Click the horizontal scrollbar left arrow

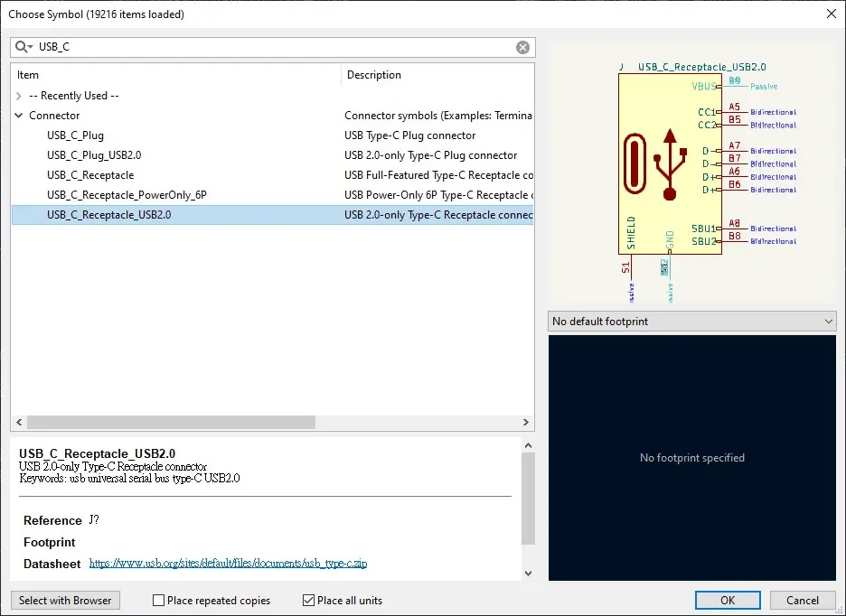click(x=19, y=423)
